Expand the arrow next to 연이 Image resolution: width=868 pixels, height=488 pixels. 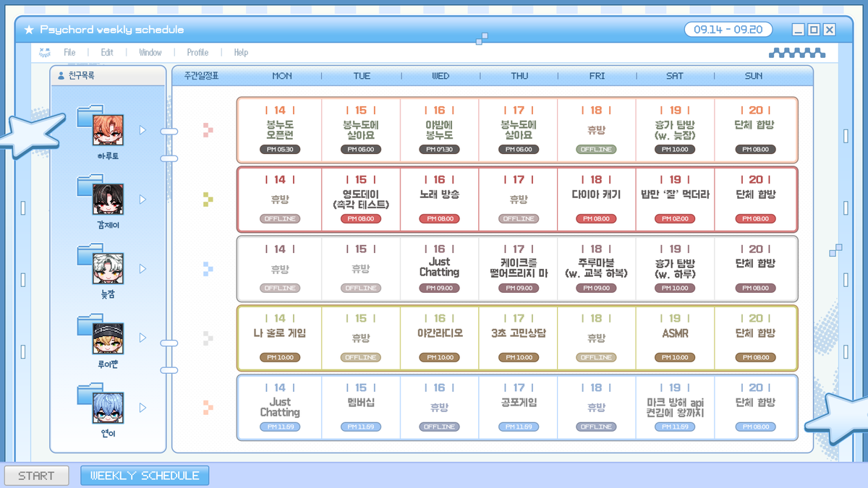[x=142, y=408]
